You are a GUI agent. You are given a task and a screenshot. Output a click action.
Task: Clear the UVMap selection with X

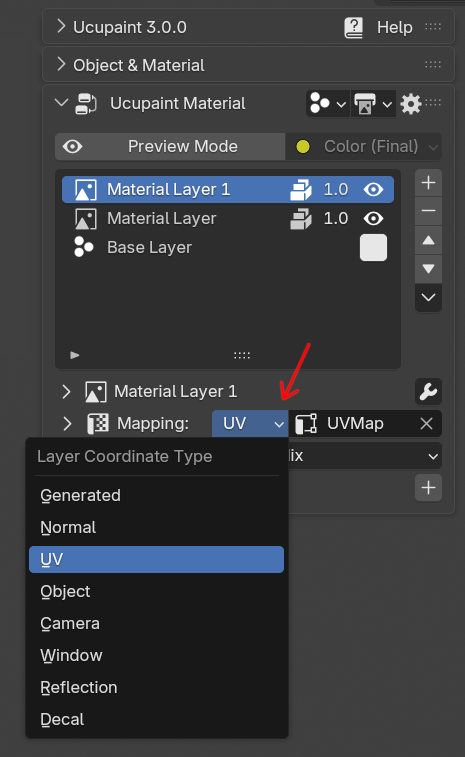pos(426,423)
